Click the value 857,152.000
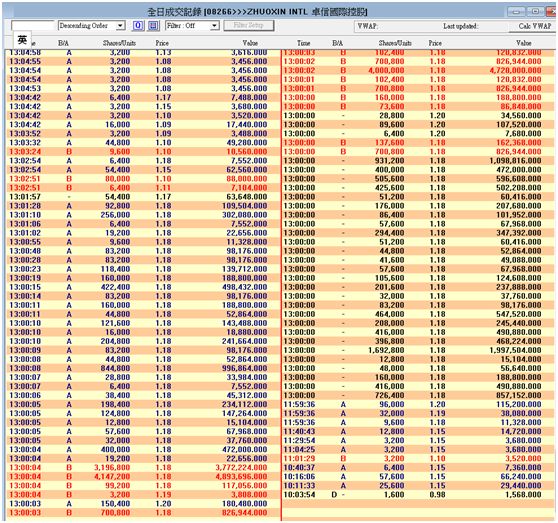558x523 pixels. tap(519, 396)
